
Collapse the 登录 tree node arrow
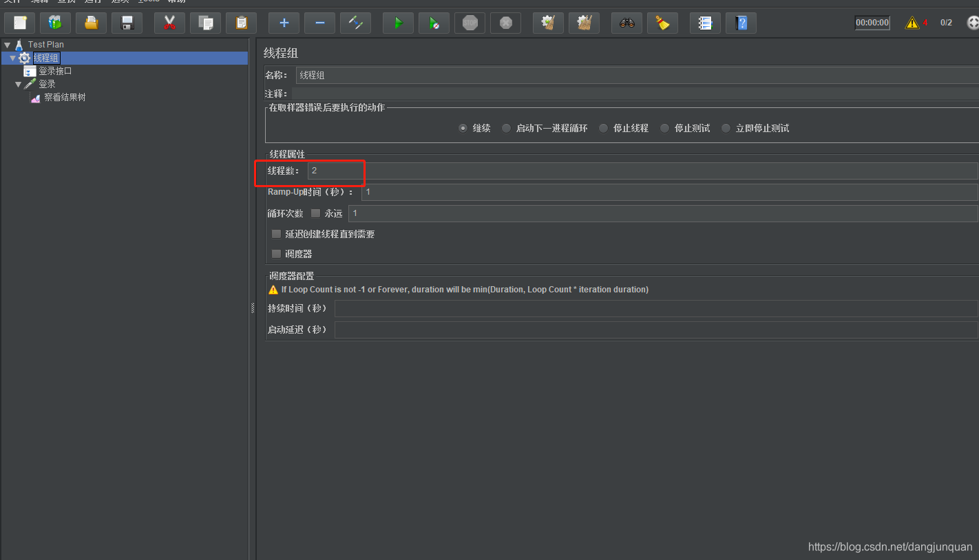point(19,84)
